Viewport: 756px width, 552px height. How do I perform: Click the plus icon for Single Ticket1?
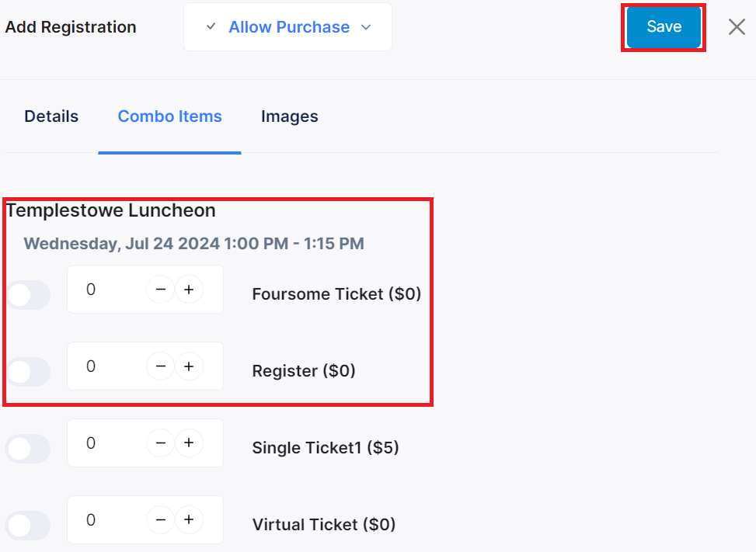189,443
